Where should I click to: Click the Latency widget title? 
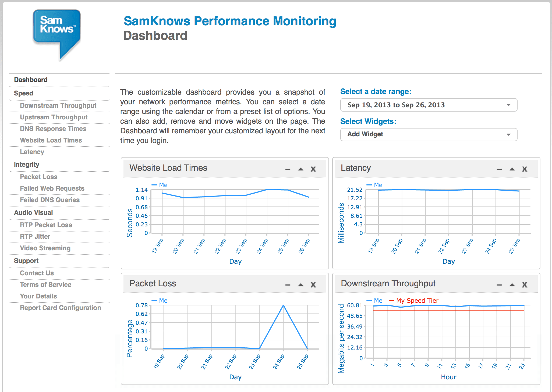(356, 168)
